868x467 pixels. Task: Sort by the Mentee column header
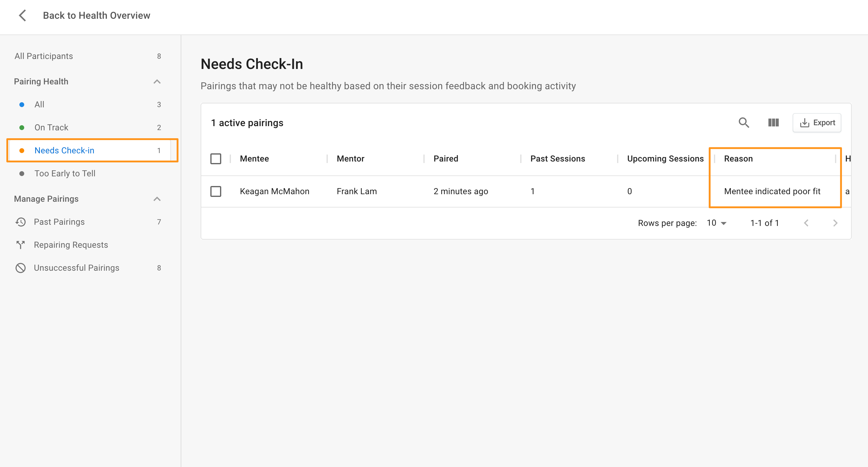coord(254,158)
